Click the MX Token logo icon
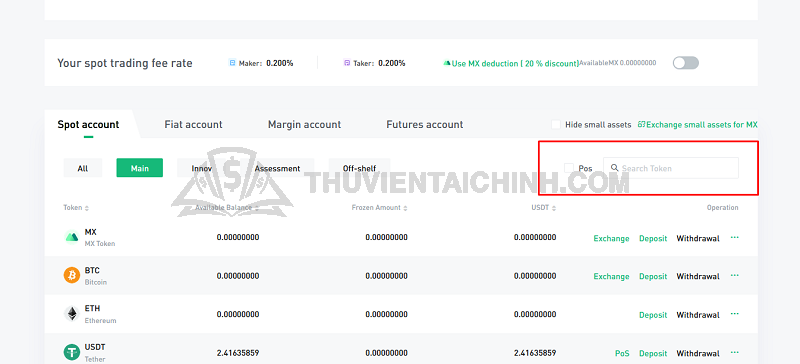Screen dimensions: 800x364 [71, 237]
